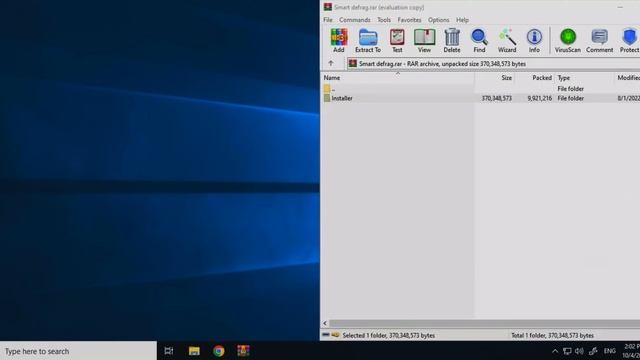Screen dimensions: 640x360
Task: Open the File menu
Action: tap(328, 20)
